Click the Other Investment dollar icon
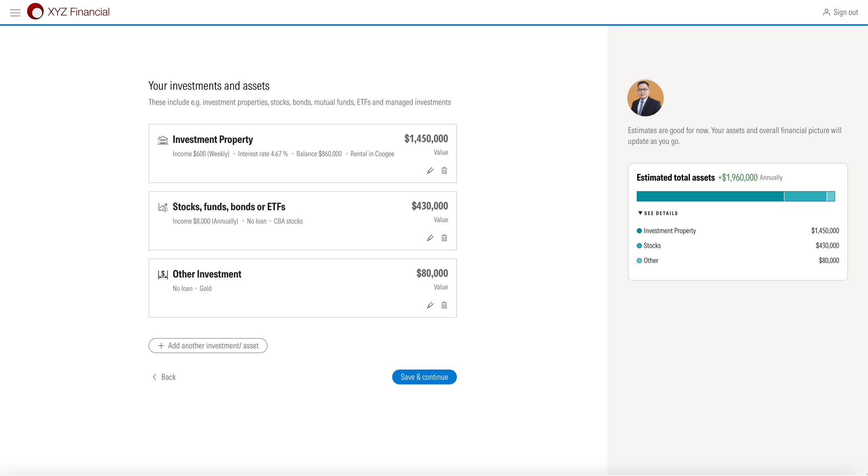This screenshot has height=476, width=868. point(163,275)
